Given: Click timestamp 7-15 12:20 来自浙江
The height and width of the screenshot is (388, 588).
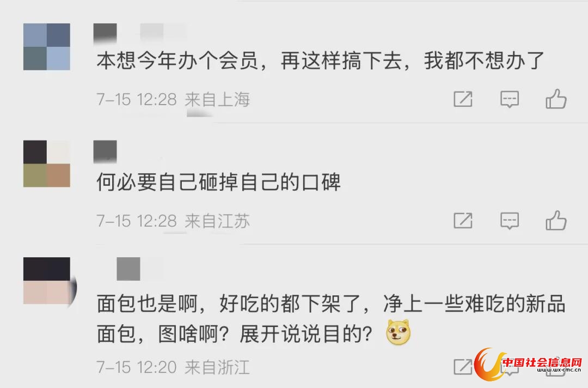Looking at the screenshot, I should point(173,367).
